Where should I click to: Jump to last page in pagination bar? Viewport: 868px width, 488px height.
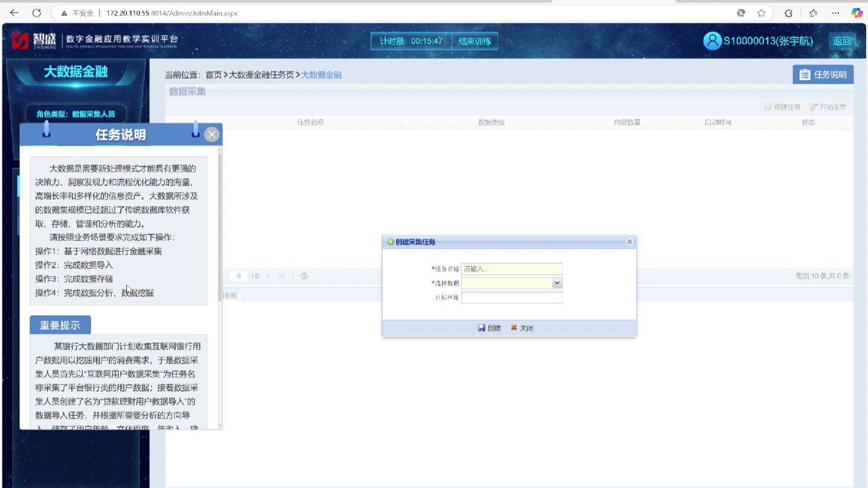tap(281, 276)
